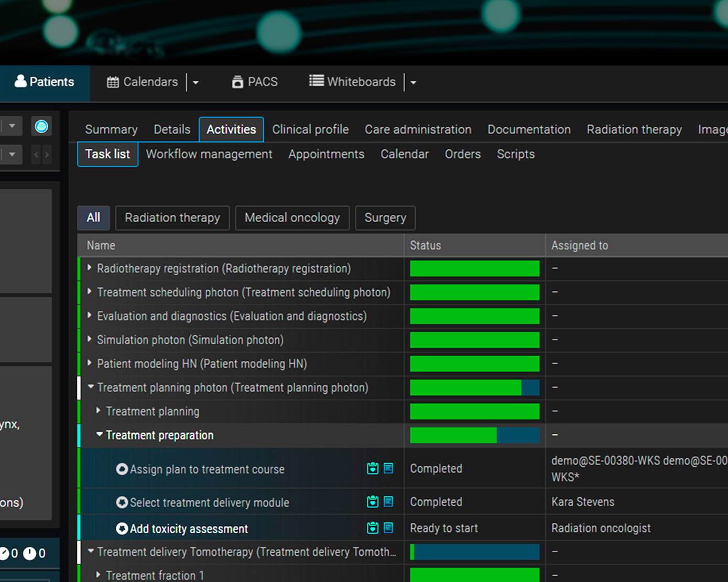Viewport: 728px width, 582px height.
Task: Toggle the Medical oncology filter
Action: click(292, 218)
